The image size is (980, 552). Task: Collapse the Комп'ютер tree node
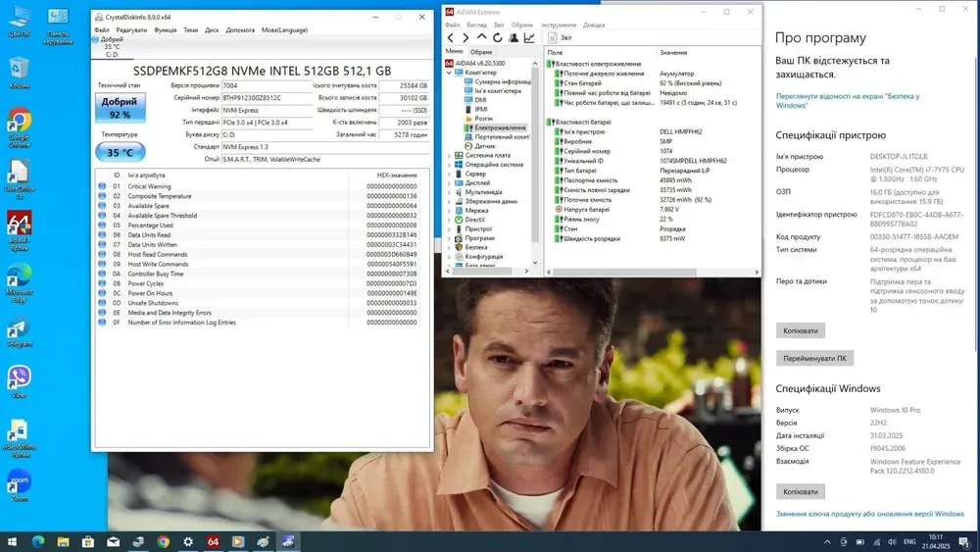[x=450, y=73]
